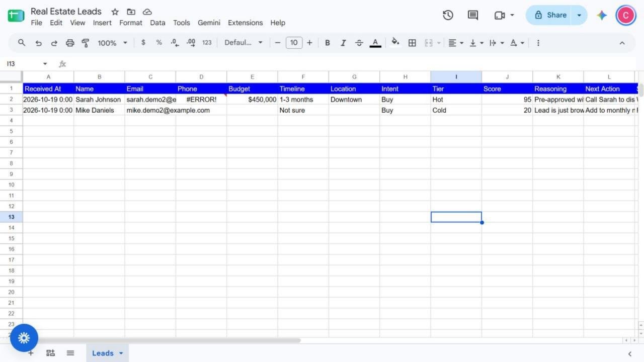The image size is (644, 362).
Task: Open Share options dropdown arrow
Action: point(579,15)
